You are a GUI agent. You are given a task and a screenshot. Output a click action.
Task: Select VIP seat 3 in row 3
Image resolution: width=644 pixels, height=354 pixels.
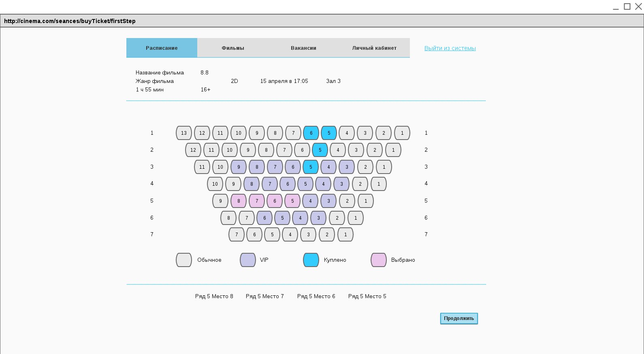[347, 167]
